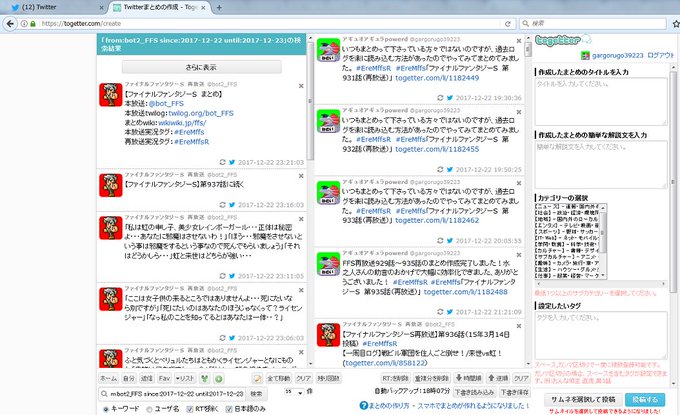
Task: Click retweet icon on the 21:21:09 tweet
Action: 440,312
